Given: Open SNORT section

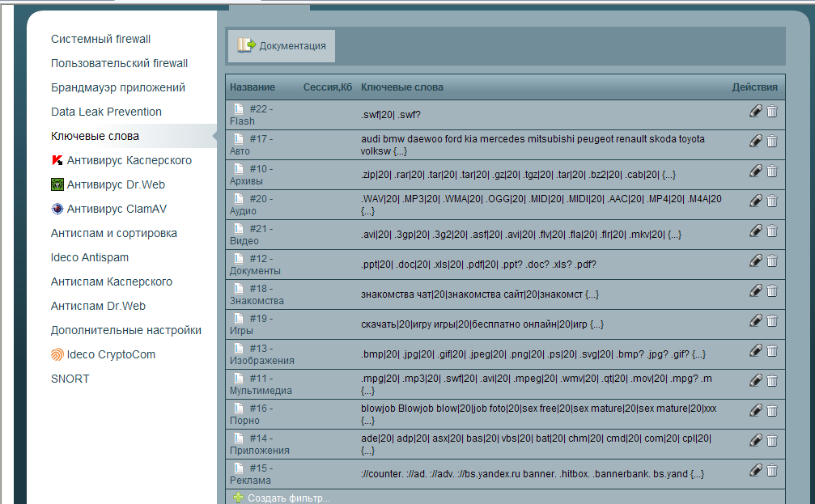Looking at the screenshot, I should pos(70,379).
